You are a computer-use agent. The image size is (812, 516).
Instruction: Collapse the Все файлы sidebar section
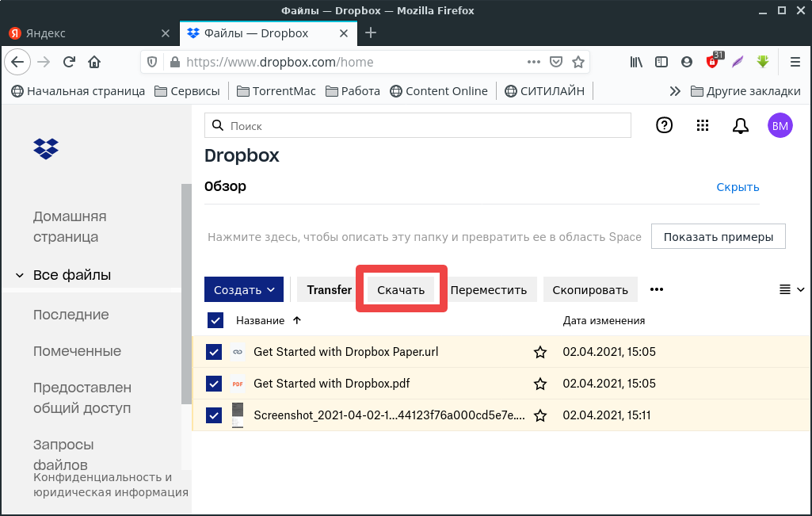tap(20, 276)
